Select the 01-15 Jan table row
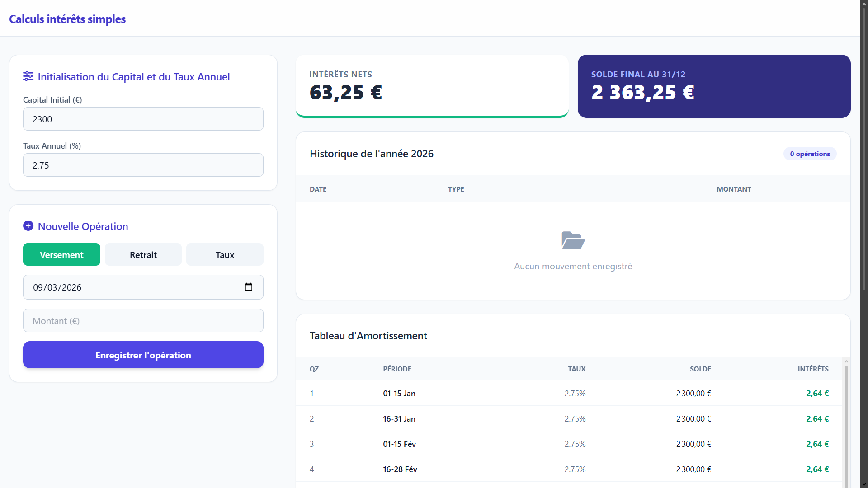 [x=570, y=394]
